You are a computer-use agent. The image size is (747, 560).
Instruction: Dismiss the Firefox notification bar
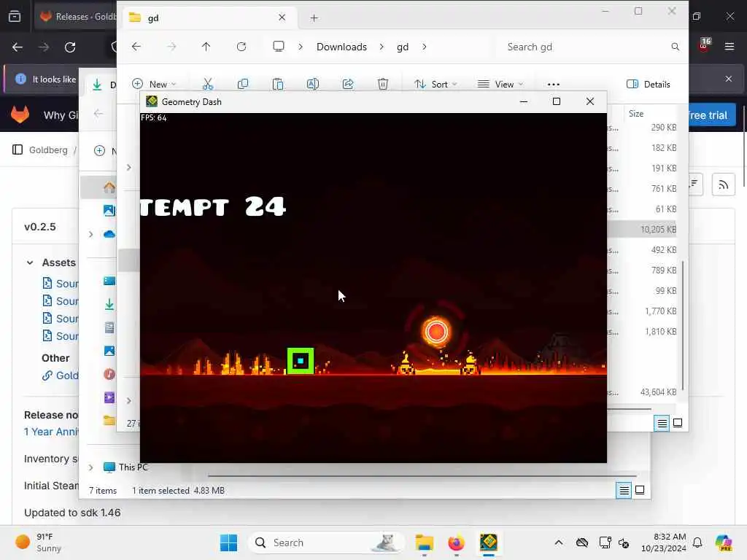click(x=729, y=79)
